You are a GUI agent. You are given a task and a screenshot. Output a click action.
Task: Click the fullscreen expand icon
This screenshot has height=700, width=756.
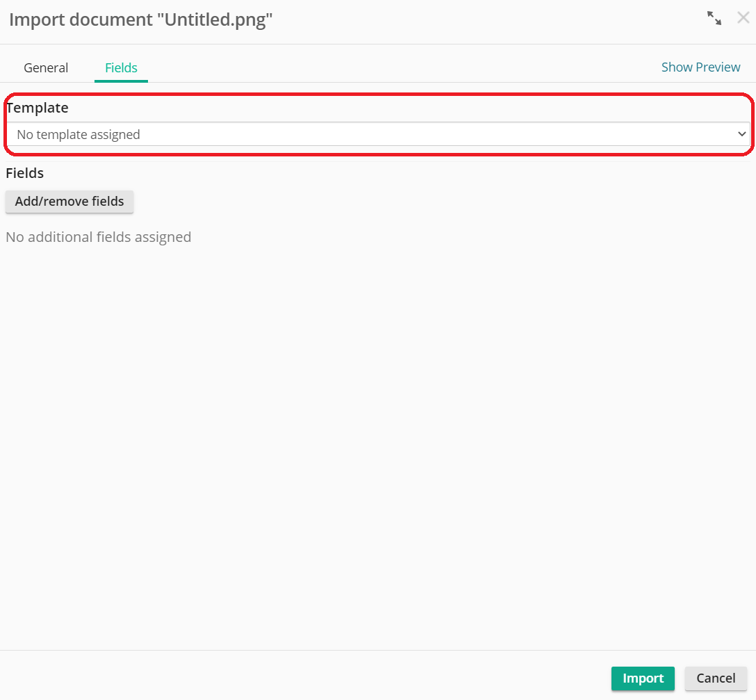(x=714, y=18)
